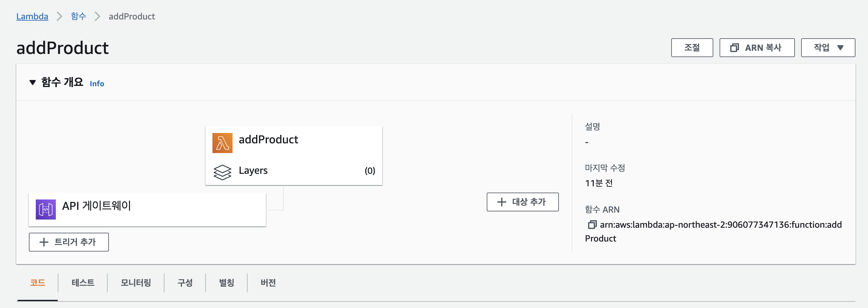Select the 구성 tab

185,282
